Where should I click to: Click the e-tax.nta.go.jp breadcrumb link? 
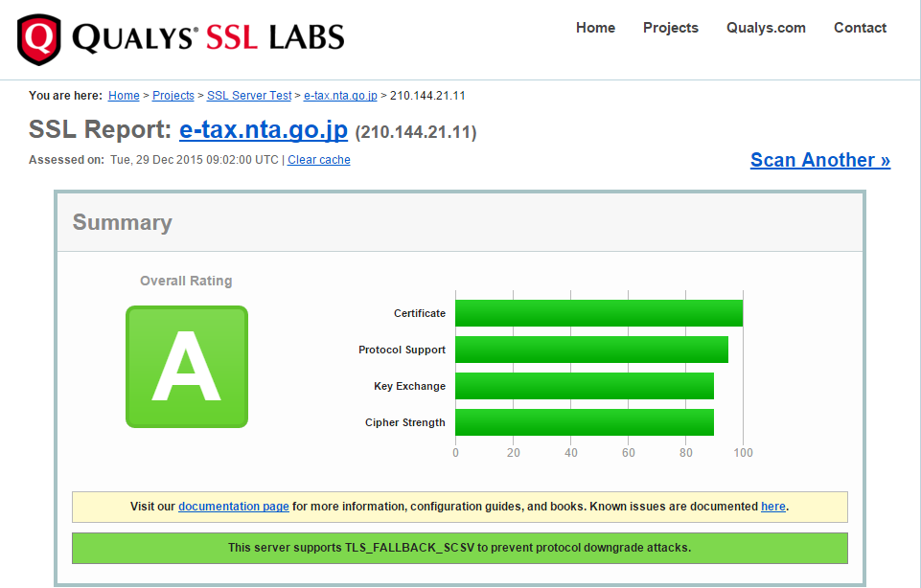pos(340,95)
